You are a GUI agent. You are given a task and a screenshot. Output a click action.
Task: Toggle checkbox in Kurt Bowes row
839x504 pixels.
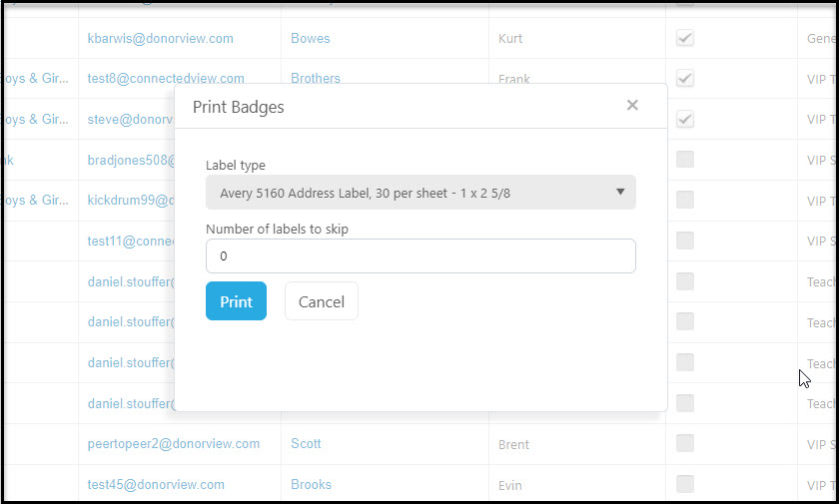[685, 38]
